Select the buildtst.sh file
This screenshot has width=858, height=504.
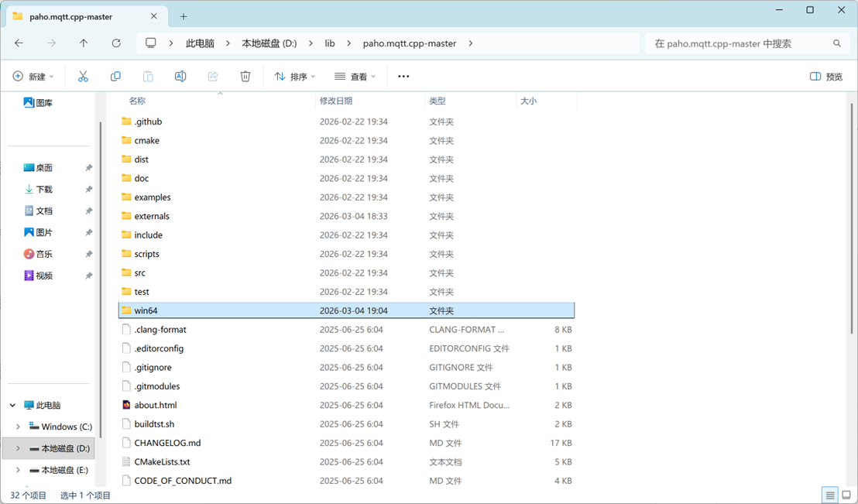tap(346, 424)
